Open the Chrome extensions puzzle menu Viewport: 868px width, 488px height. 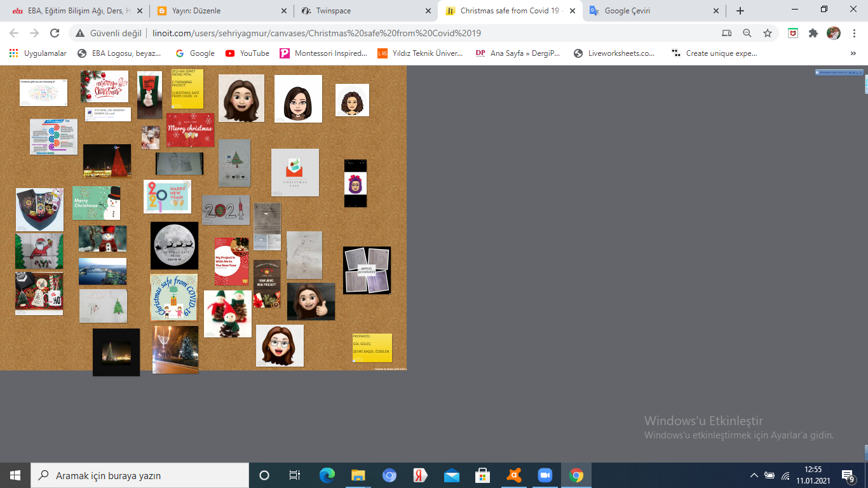(x=813, y=33)
